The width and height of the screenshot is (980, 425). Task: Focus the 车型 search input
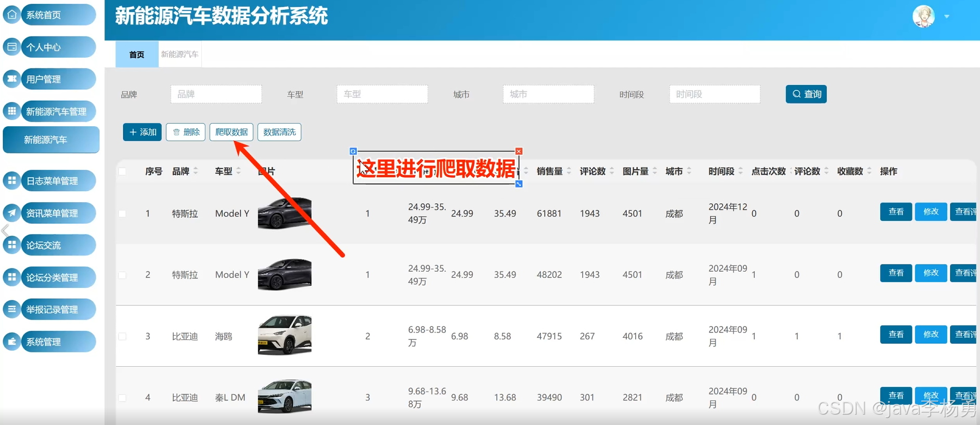click(x=382, y=94)
